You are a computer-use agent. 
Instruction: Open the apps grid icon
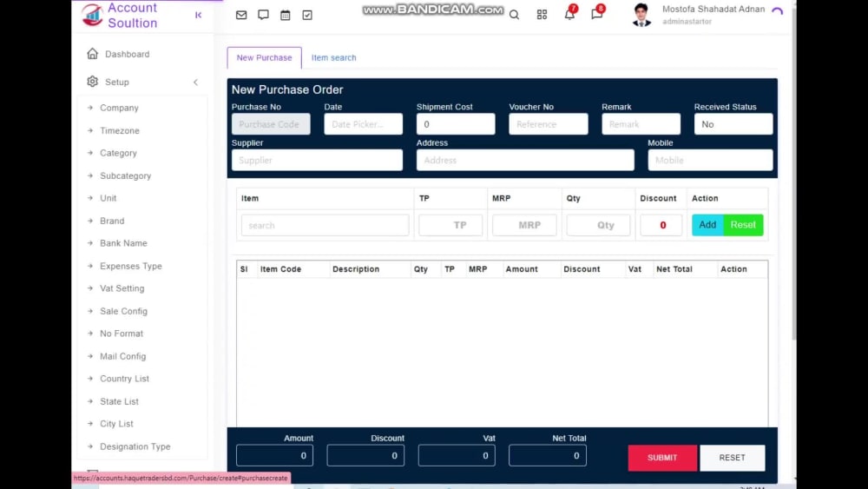point(542,15)
